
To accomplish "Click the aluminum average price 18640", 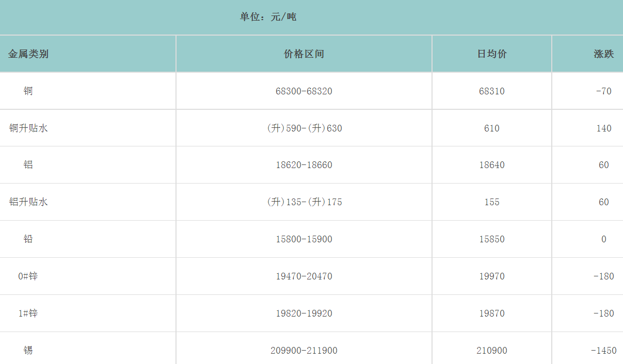I will (x=492, y=165).
